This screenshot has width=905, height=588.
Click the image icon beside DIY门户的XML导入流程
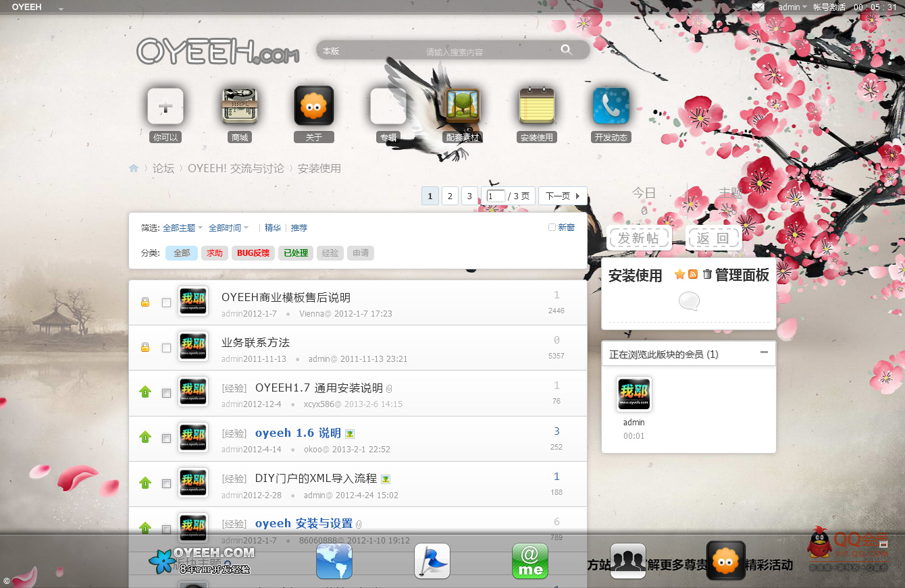point(385,479)
